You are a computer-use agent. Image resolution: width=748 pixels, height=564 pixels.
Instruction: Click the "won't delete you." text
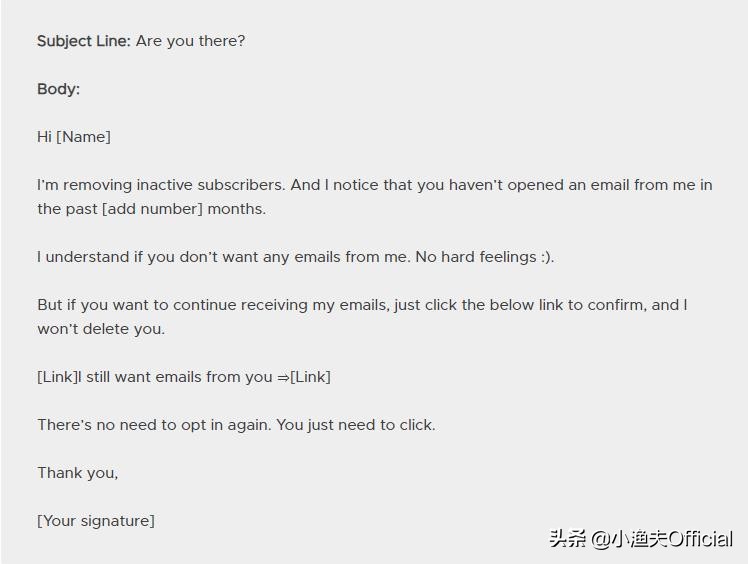point(101,329)
